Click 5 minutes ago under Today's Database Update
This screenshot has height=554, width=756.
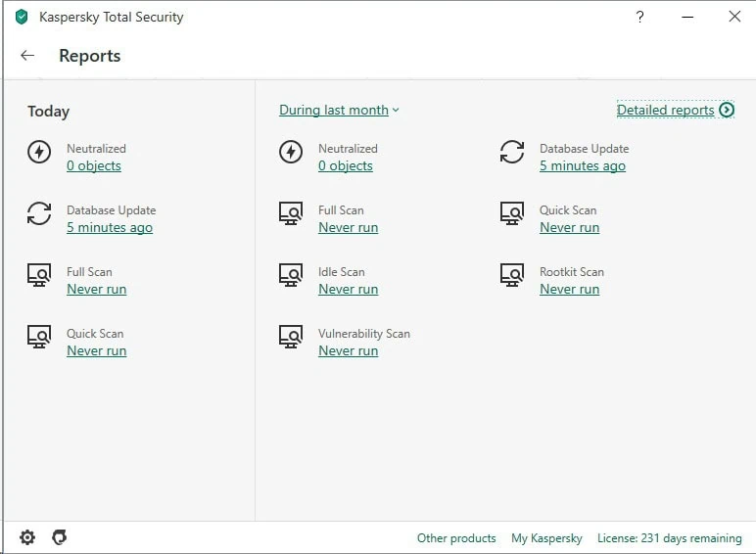coord(110,228)
